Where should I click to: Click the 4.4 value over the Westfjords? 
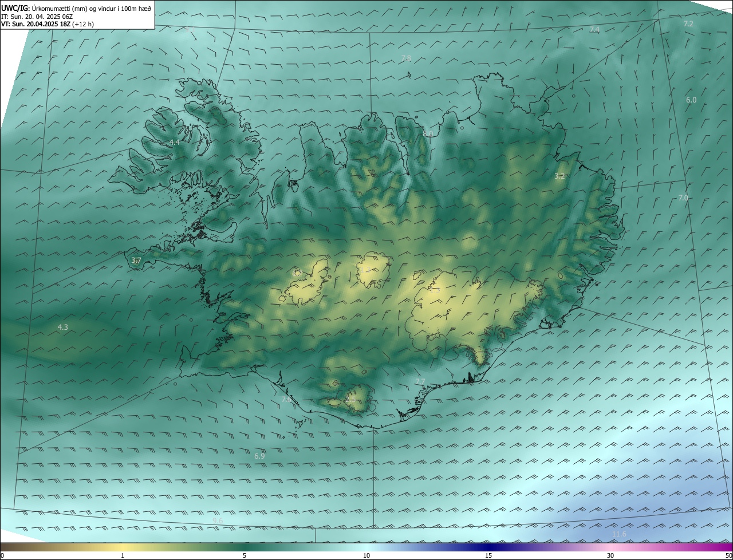point(174,142)
